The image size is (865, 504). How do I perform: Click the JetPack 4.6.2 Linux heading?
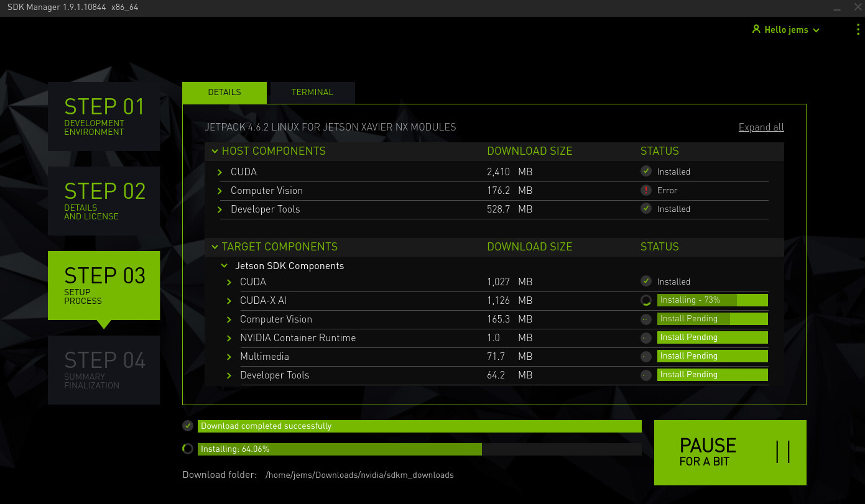click(x=330, y=127)
